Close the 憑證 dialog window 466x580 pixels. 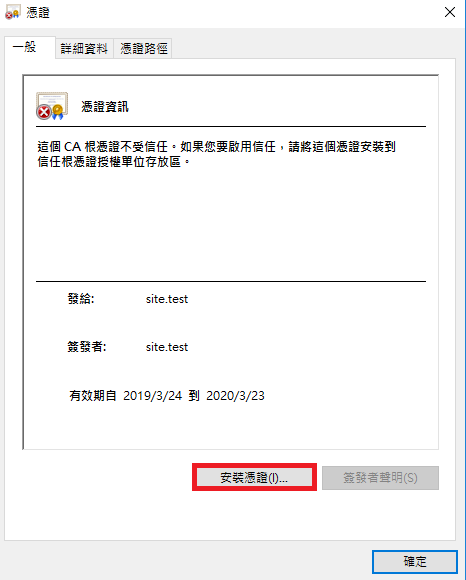click(x=450, y=12)
